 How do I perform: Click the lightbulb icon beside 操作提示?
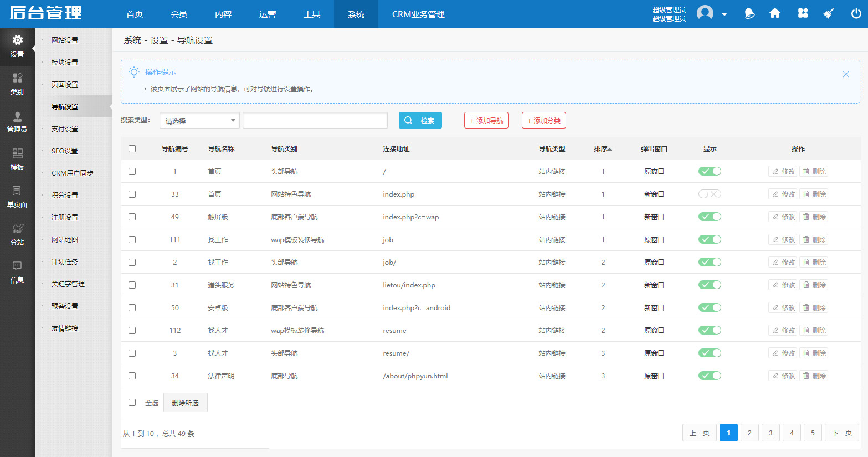pyautogui.click(x=134, y=72)
